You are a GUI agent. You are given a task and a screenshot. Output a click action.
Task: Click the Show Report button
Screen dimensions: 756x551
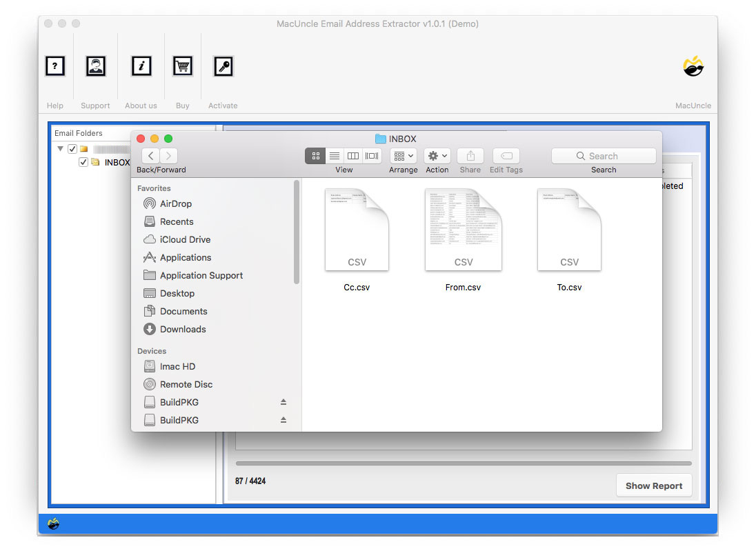click(653, 485)
